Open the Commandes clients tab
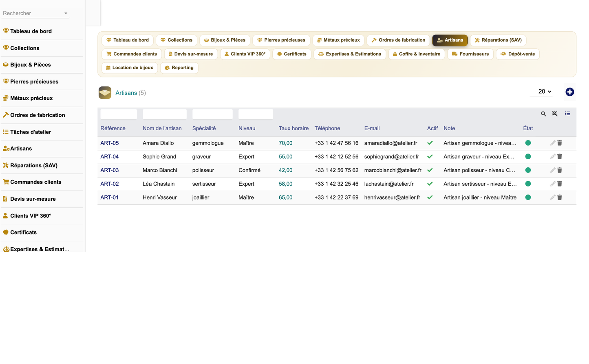 (132, 54)
